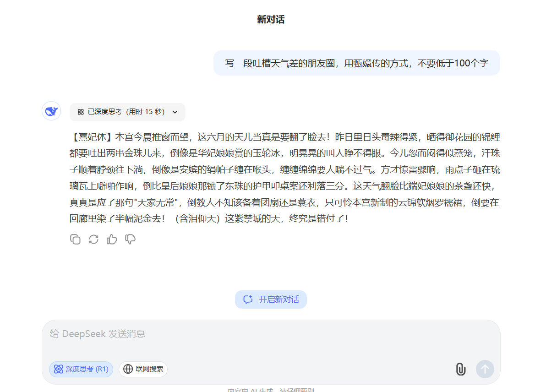Regenerate the response with the refresh icon

(x=93, y=239)
